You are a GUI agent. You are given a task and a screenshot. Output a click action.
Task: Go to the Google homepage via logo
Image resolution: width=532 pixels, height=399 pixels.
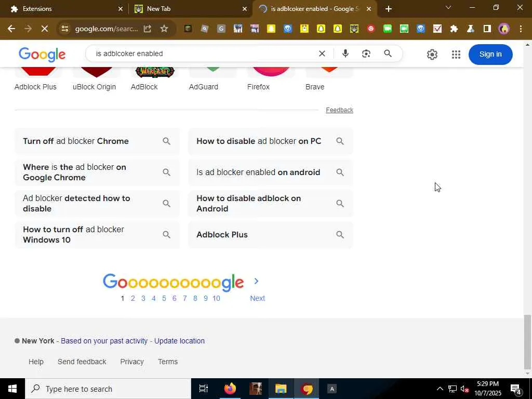coord(42,54)
